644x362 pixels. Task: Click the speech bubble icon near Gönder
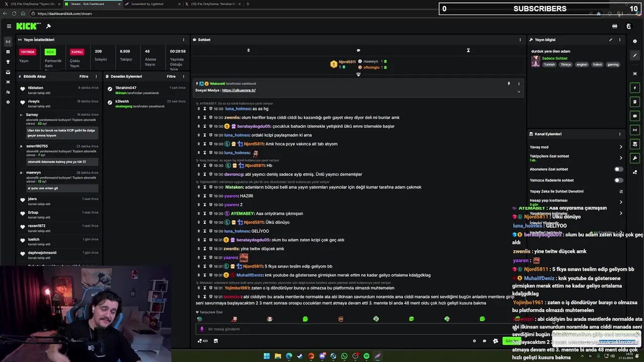click(485, 341)
